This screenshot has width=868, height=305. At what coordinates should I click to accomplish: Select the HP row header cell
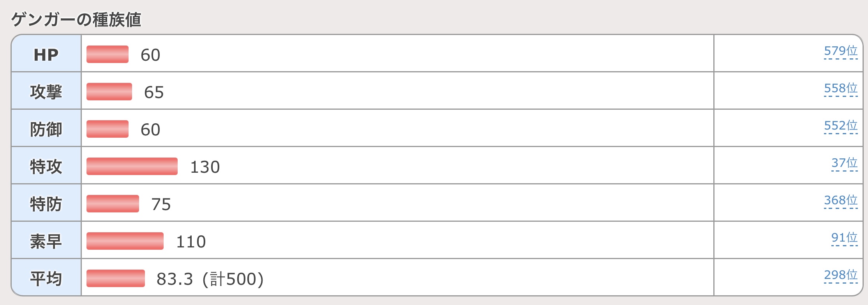click(46, 54)
